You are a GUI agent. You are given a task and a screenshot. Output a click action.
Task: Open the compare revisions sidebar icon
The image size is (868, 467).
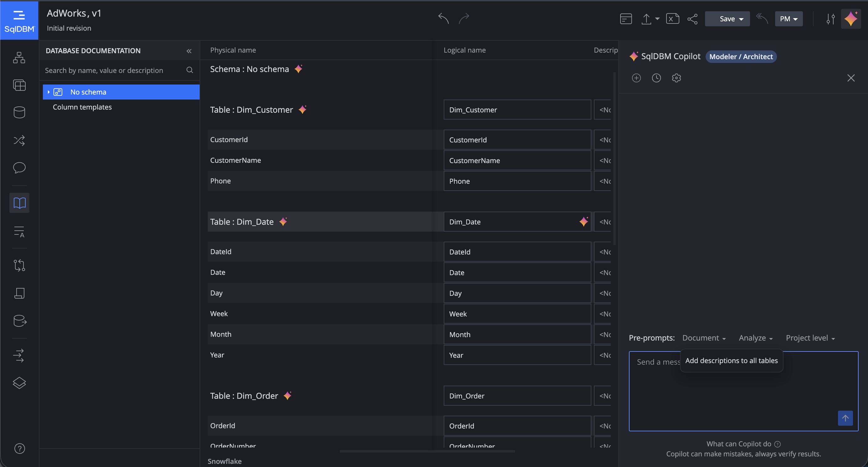[x=19, y=265]
